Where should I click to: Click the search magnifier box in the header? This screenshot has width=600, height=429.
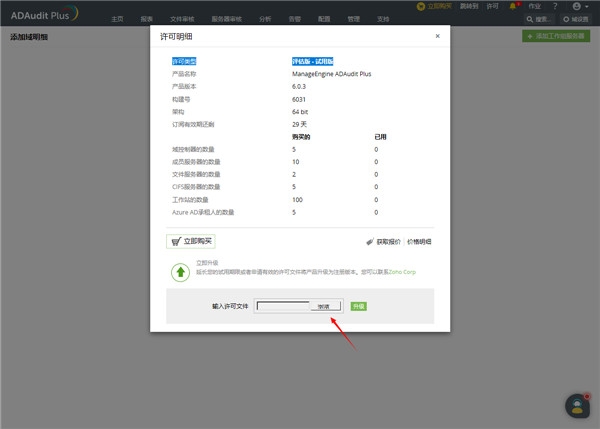pyautogui.click(x=538, y=19)
